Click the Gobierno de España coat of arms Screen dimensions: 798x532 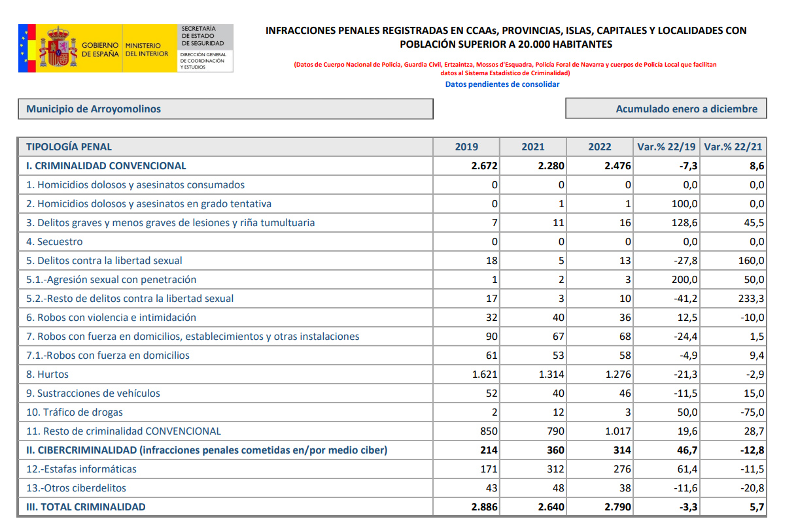57,48
